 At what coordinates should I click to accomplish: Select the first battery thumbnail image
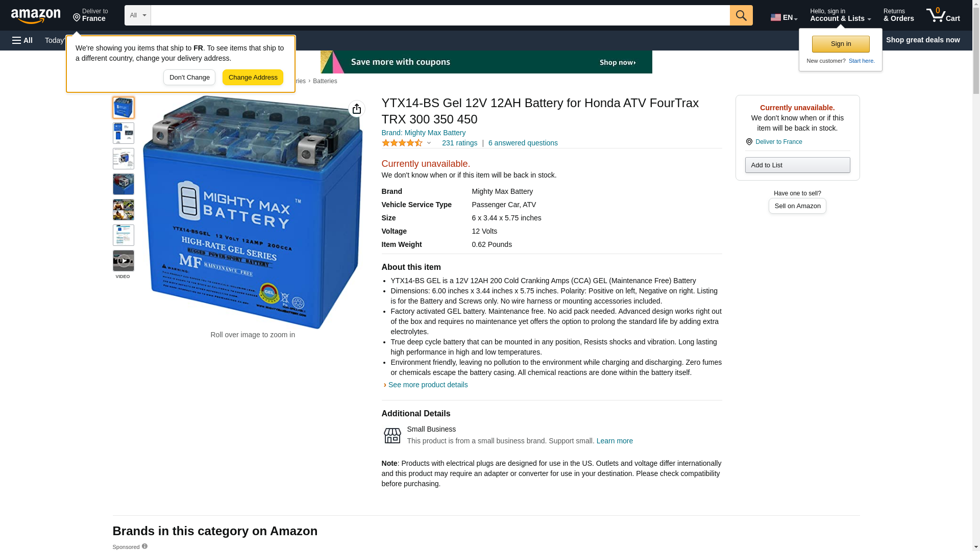pyautogui.click(x=123, y=108)
